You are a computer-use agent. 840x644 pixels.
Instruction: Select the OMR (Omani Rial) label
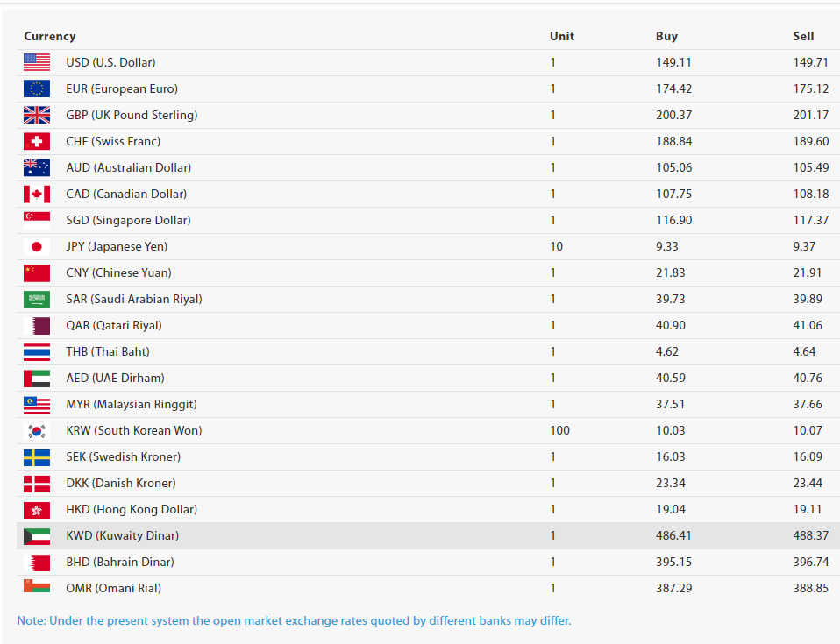coord(113,588)
